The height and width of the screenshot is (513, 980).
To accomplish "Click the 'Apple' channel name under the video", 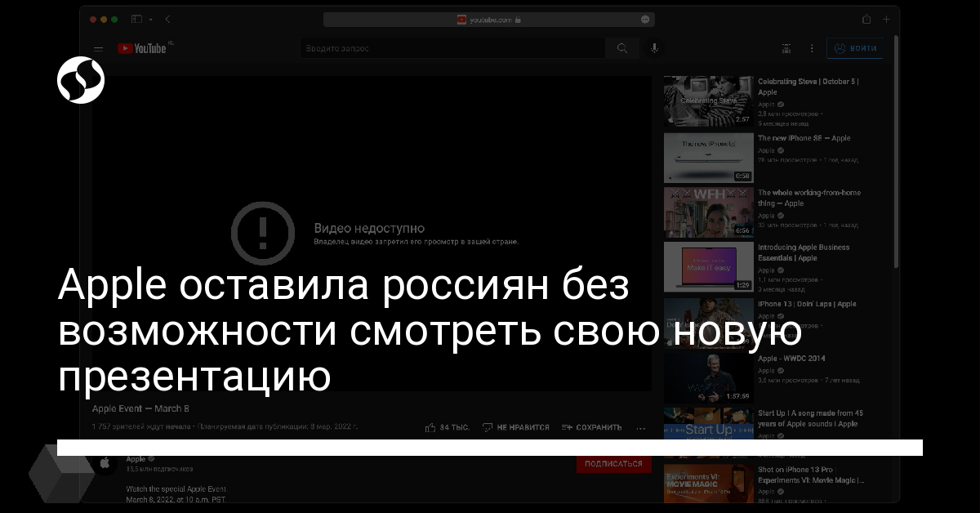I will point(136,459).
